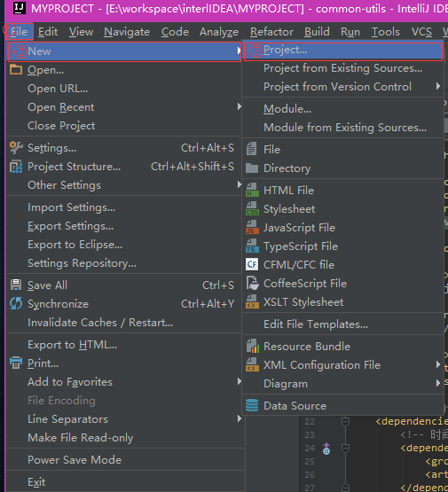This screenshot has height=492, width=448.
Task: Open Settings Repository...
Action: (123, 263)
